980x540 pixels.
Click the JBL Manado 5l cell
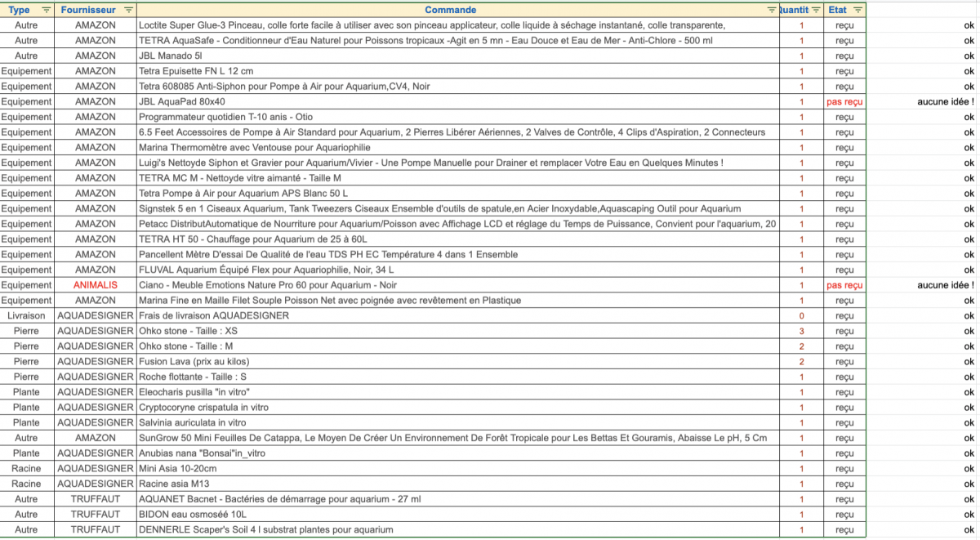coord(458,56)
